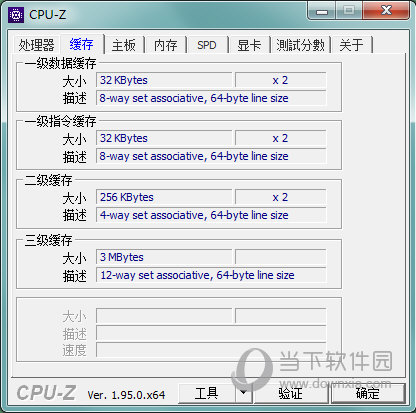Image resolution: width=416 pixels, height=413 pixels.
Task: Minimize the CPU-Z window
Action: 322,12
